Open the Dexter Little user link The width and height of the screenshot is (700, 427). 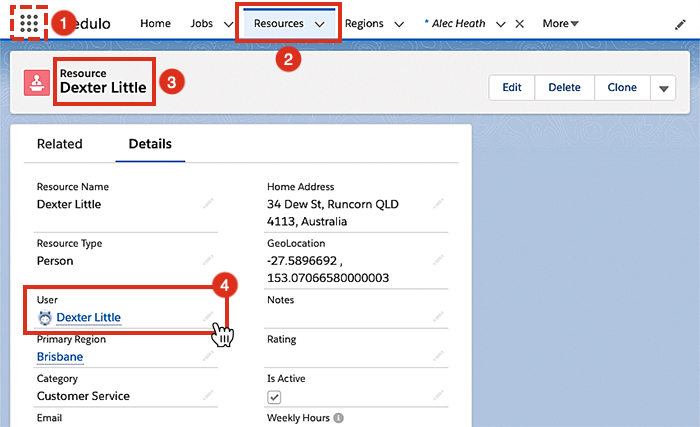coord(88,318)
